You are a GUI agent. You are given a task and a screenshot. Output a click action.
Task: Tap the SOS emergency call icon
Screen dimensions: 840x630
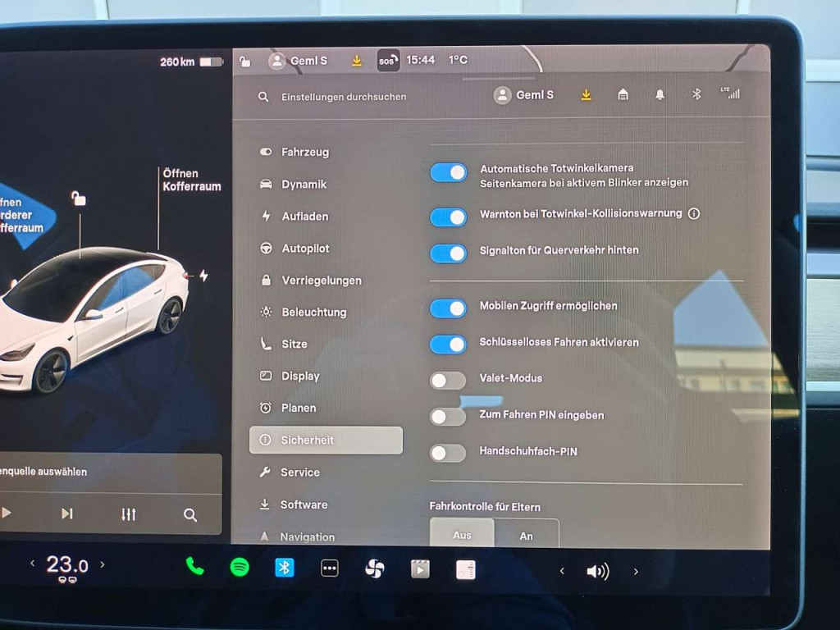click(x=388, y=61)
